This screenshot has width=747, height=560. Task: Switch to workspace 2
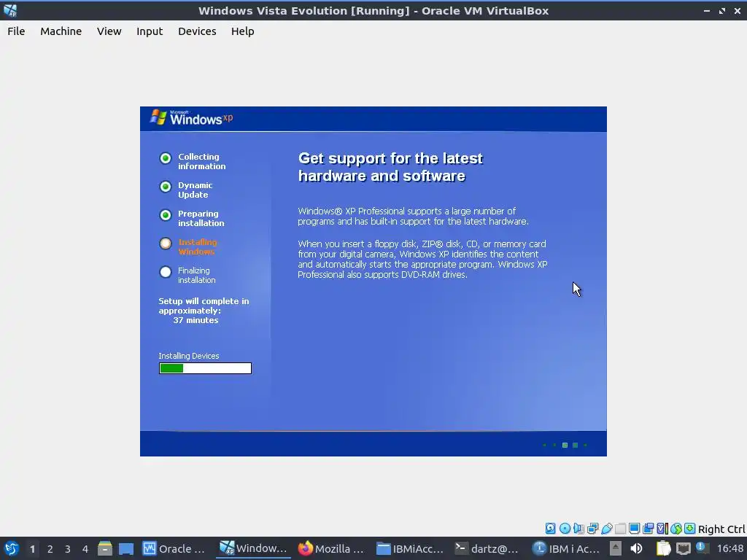coord(50,549)
